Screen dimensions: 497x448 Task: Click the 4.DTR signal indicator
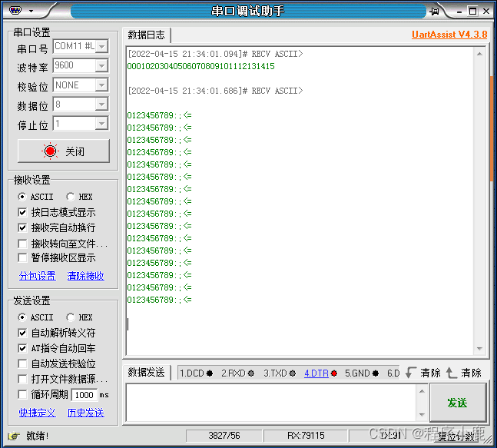tap(320, 373)
